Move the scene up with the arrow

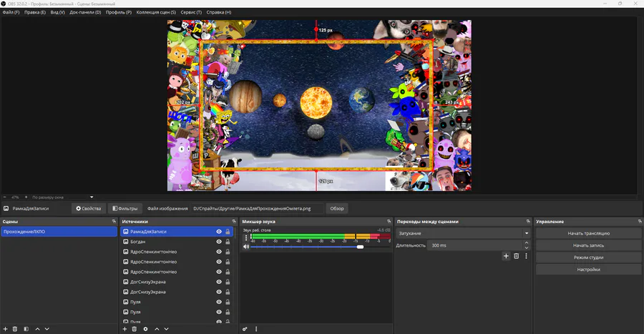click(x=37, y=329)
